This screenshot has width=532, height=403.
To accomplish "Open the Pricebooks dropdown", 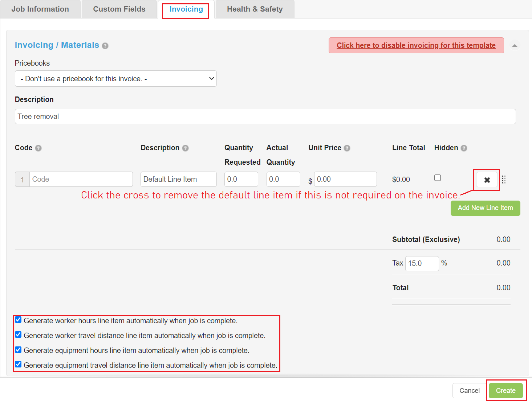I will [x=115, y=79].
